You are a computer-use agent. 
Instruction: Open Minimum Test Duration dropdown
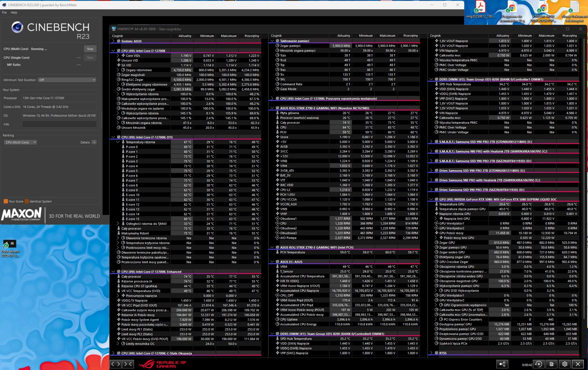click(68, 80)
